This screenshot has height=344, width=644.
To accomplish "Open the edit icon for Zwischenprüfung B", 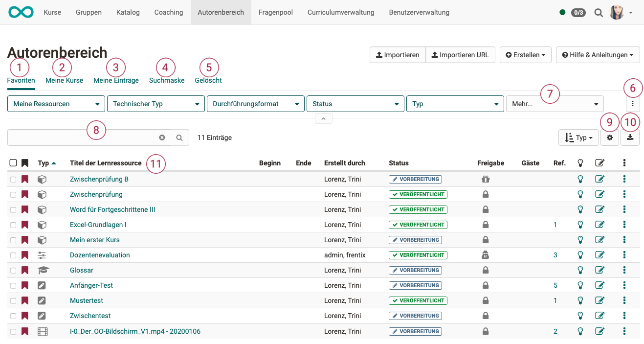I will point(600,179).
